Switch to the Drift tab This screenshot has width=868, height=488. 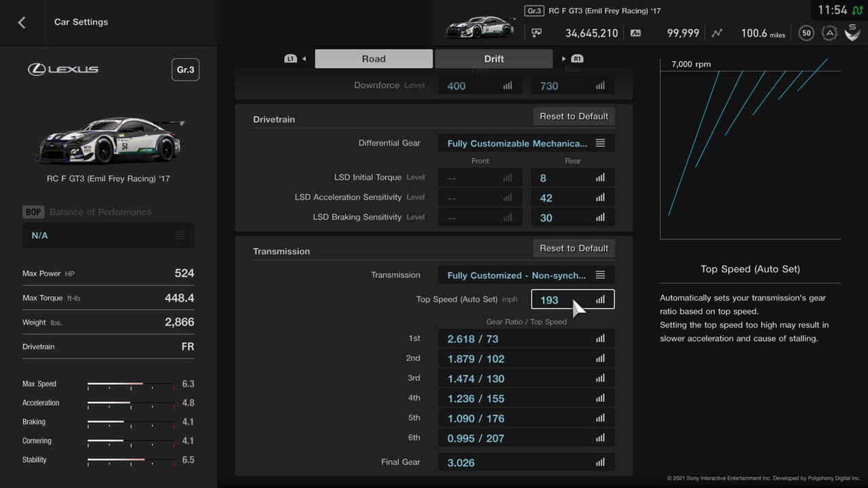tap(494, 59)
